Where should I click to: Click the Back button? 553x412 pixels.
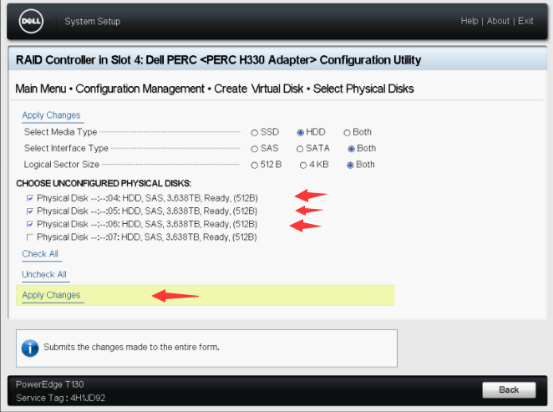click(509, 390)
